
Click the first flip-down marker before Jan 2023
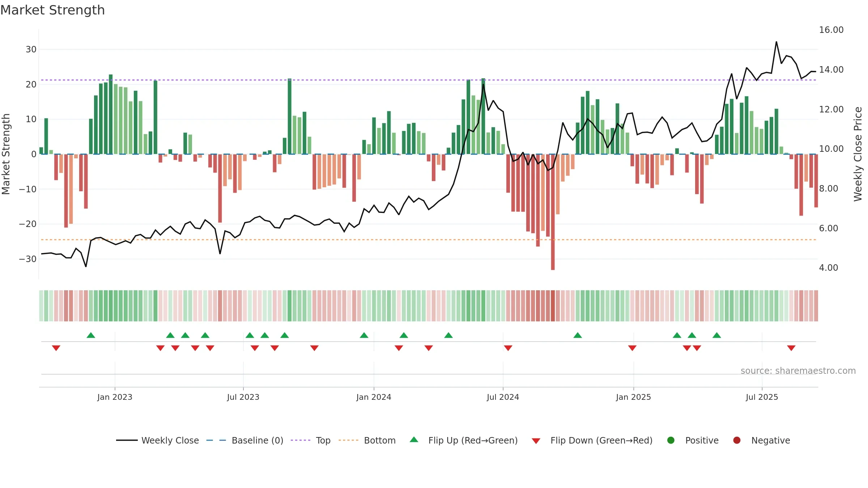(x=56, y=348)
